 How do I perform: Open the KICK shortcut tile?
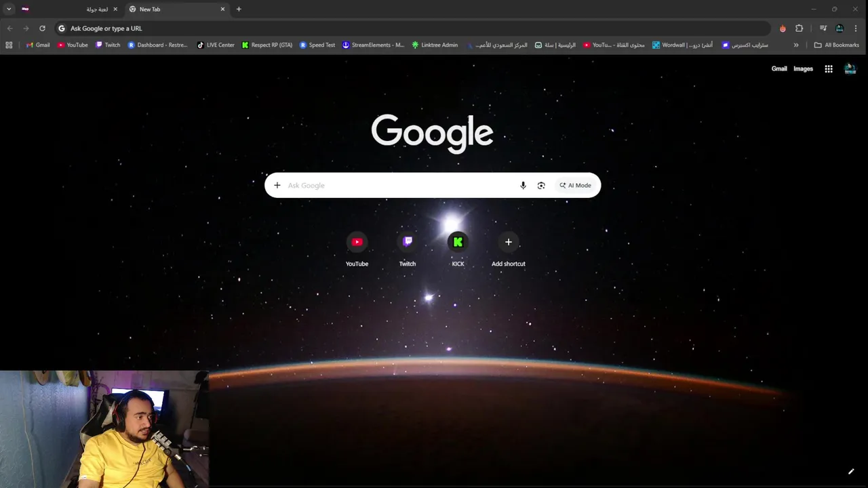[458, 249]
